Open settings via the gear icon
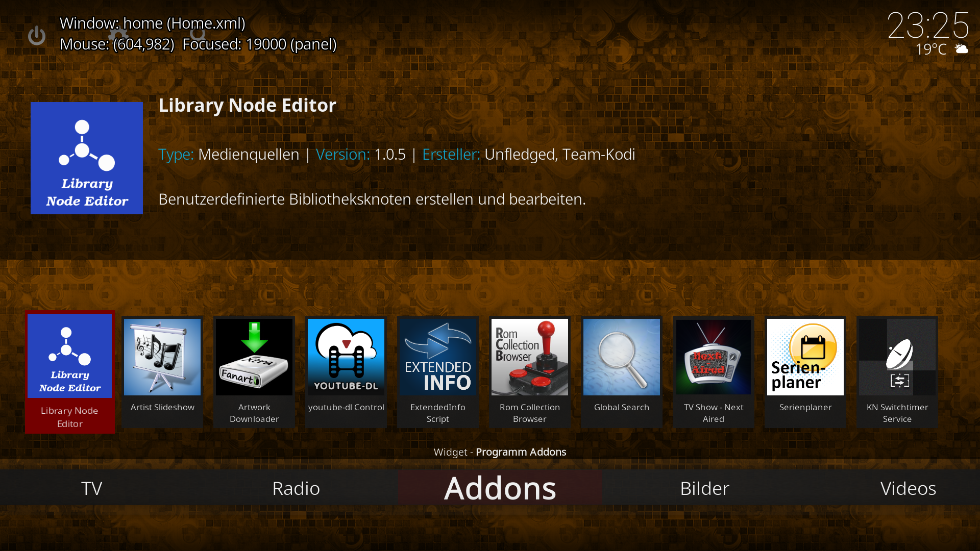980x551 pixels. click(118, 35)
